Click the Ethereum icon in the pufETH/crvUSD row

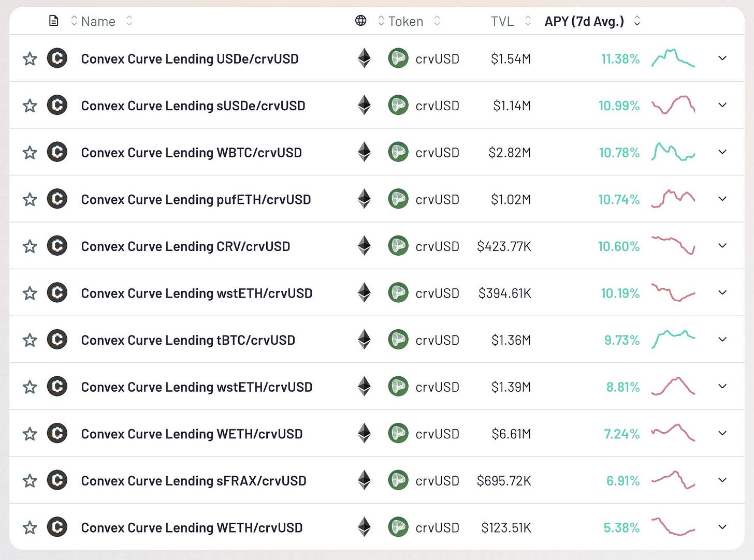(x=365, y=199)
